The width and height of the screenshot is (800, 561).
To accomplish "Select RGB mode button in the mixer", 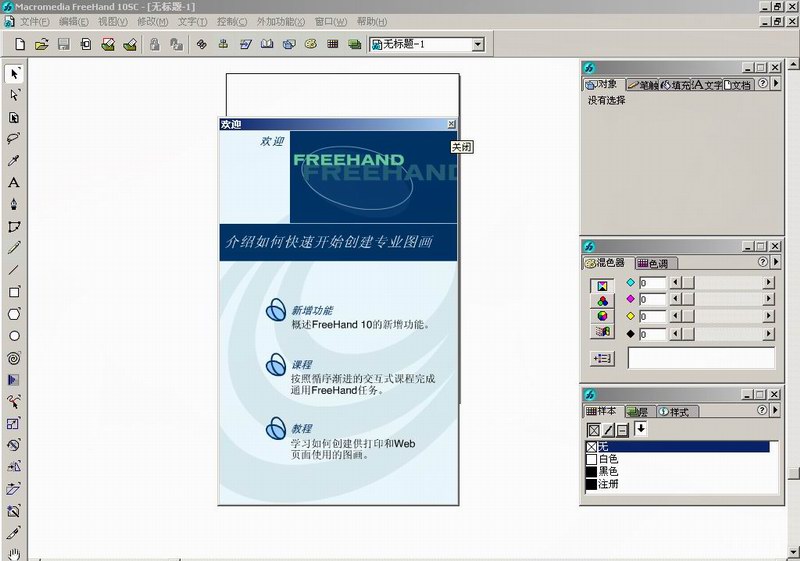I will (602, 301).
